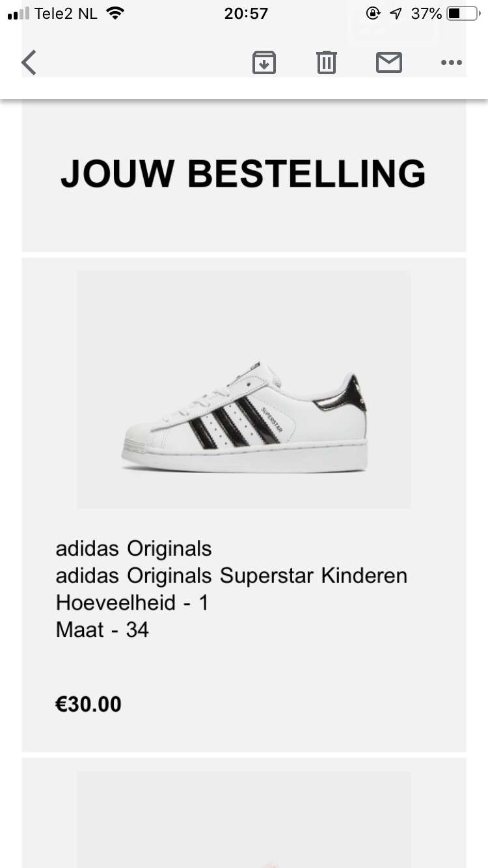Open the adidas Superstar sneaker image
This screenshot has height=868, width=488.
click(244, 389)
